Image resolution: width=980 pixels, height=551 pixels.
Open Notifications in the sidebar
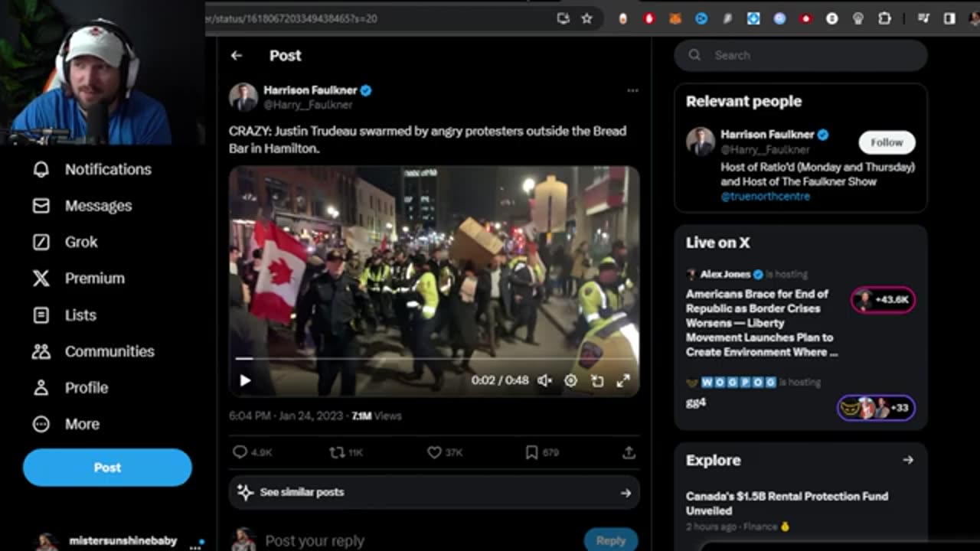point(92,169)
